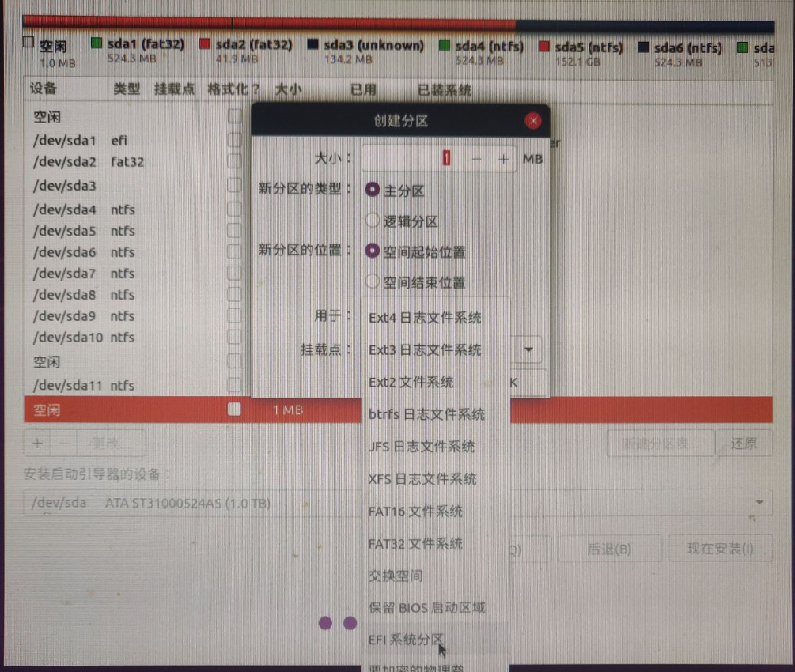795x672 pixels.
Task: Click the 设备 column header
Action: pos(43,89)
